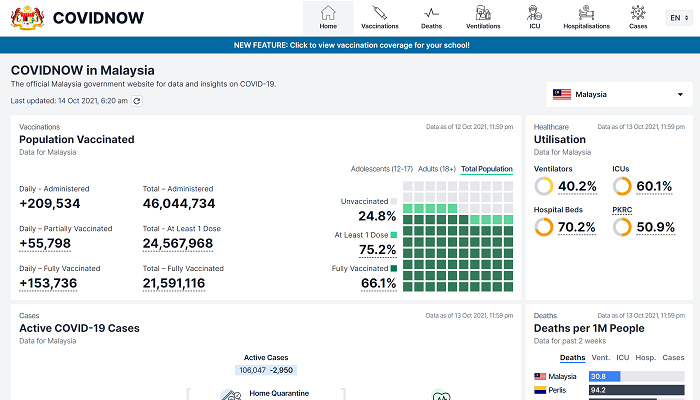The height and width of the screenshot is (400, 700).
Task: Click the +209,534 daily administered figure
Action: [x=50, y=204]
